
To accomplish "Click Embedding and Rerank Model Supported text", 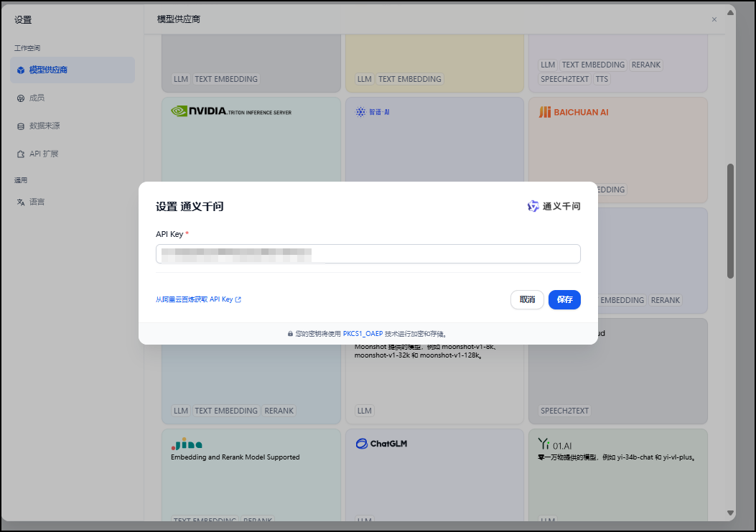I will 235,457.
